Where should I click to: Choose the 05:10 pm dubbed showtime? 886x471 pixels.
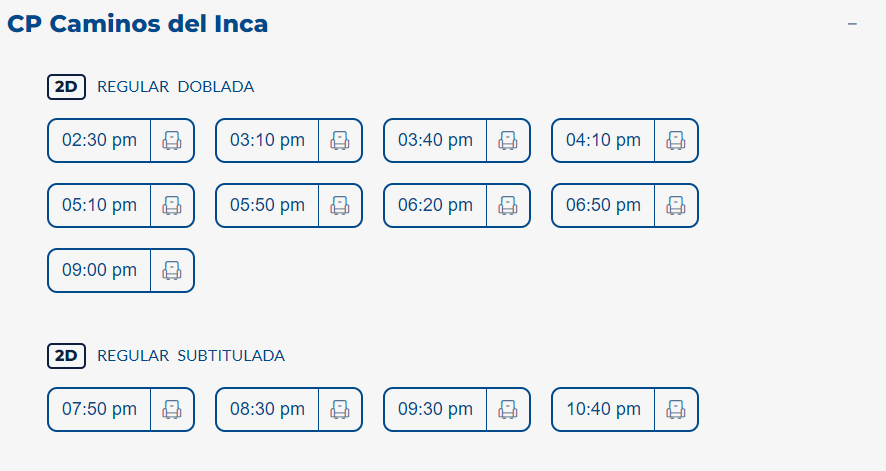pos(99,206)
